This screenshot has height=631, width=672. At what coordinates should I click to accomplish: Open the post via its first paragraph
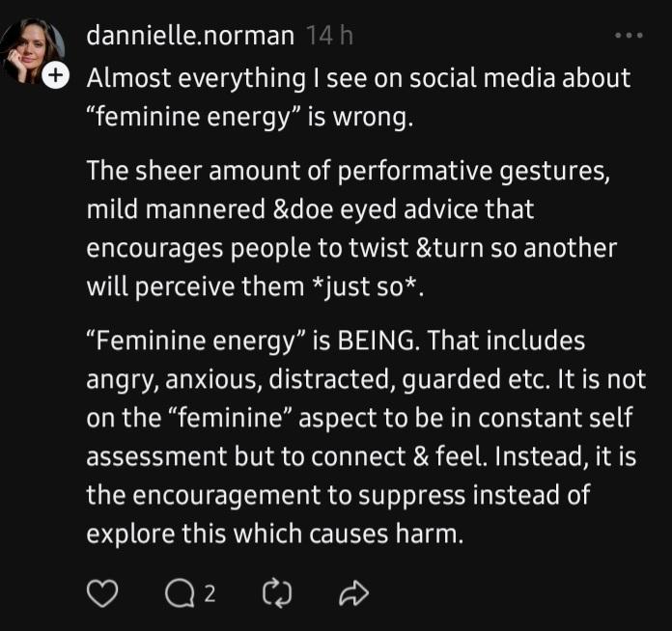pyautogui.click(x=358, y=97)
